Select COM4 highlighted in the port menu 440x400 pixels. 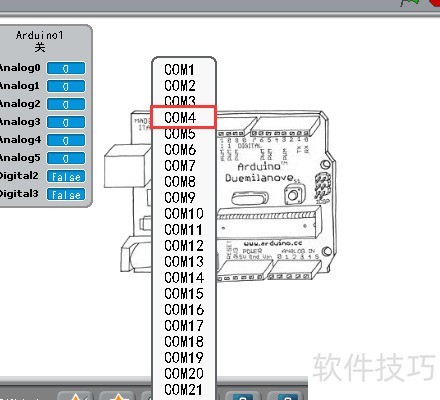[183, 117]
